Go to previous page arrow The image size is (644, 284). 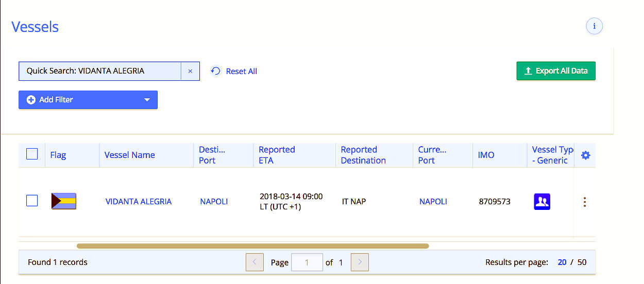[x=255, y=262]
